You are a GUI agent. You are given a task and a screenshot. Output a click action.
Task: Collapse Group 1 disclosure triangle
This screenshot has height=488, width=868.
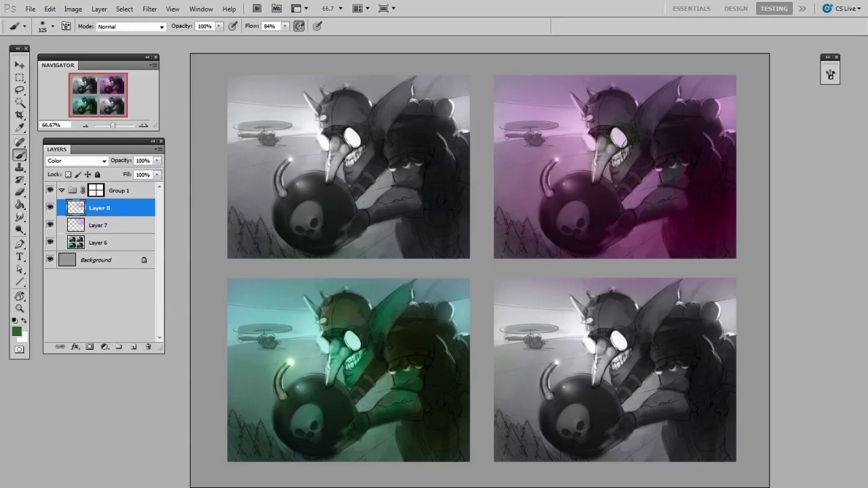click(62, 190)
